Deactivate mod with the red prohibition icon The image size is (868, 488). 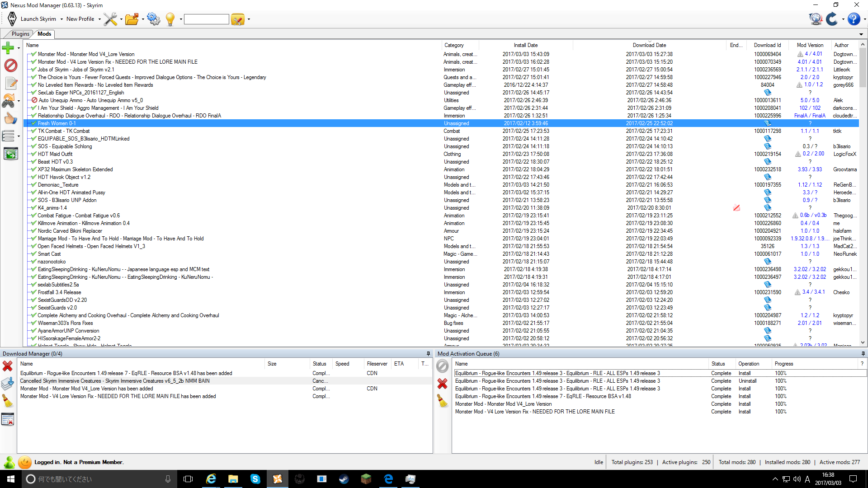(x=11, y=66)
